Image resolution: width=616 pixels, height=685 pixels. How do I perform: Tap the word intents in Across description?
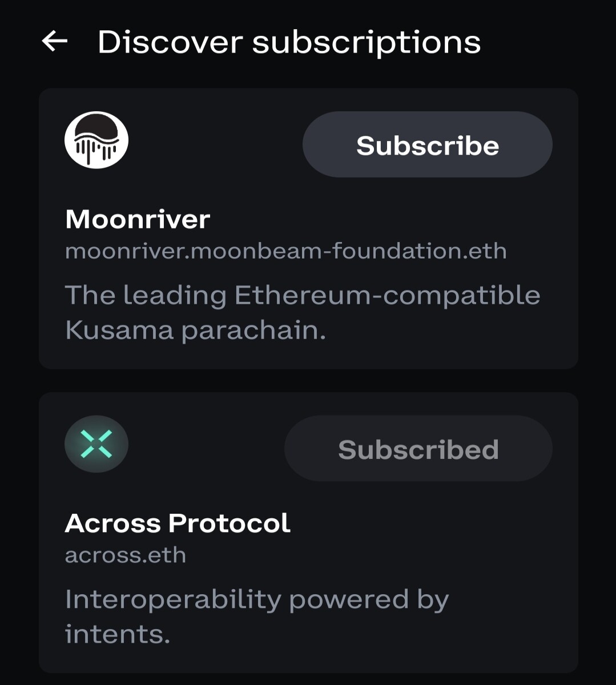[x=117, y=634]
